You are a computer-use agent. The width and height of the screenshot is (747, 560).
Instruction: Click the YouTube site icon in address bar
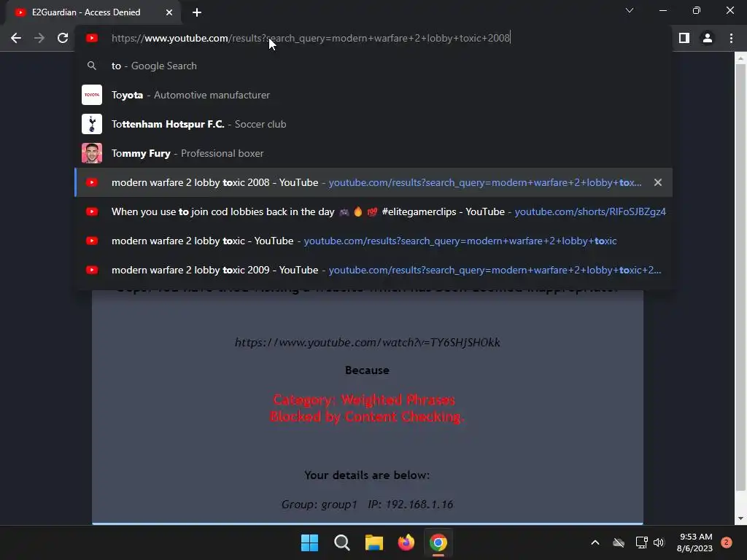[92, 38]
